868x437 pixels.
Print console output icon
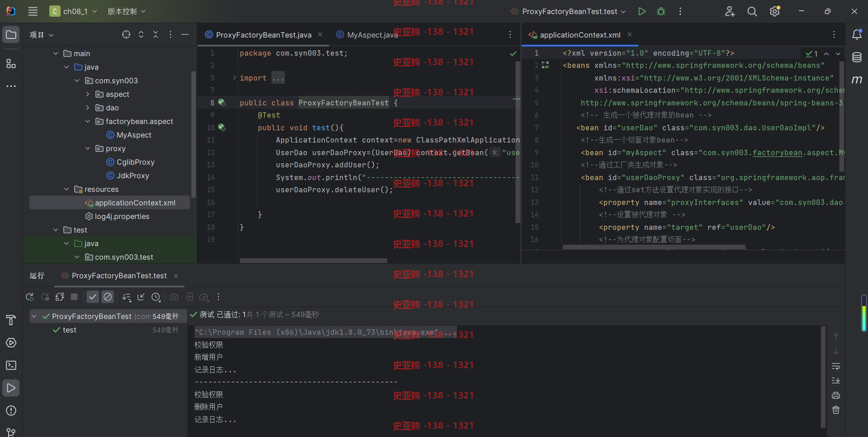[x=836, y=395]
